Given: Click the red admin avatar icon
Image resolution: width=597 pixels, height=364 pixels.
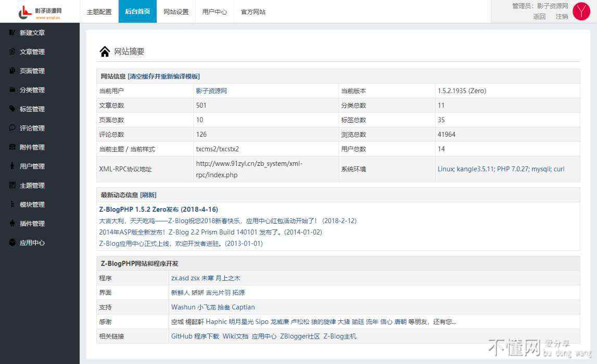Looking at the screenshot, I should coord(581,11).
